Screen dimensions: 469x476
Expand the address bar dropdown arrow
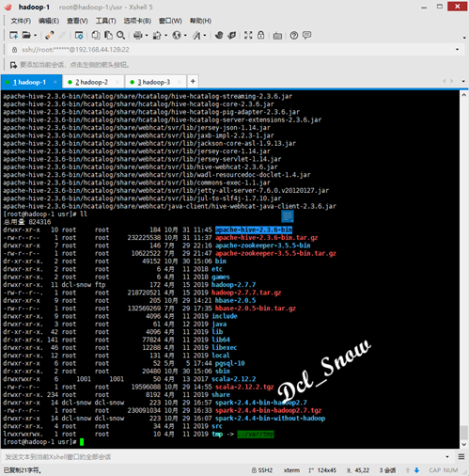tap(457, 50)
